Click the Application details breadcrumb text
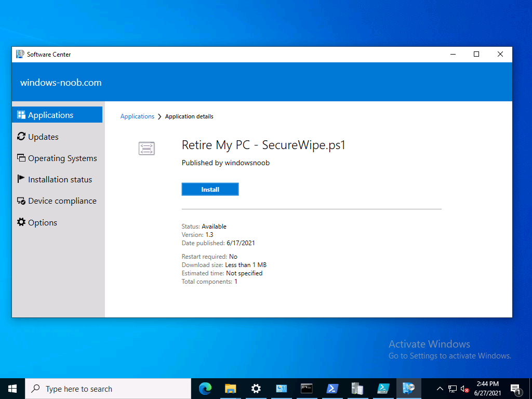532x399 pixels. tap(189, 116)
